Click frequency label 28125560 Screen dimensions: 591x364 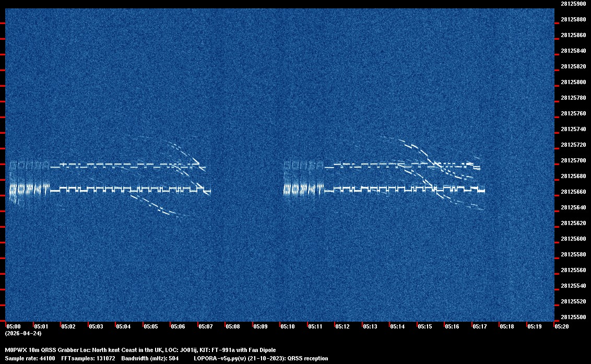click(573, 270)
